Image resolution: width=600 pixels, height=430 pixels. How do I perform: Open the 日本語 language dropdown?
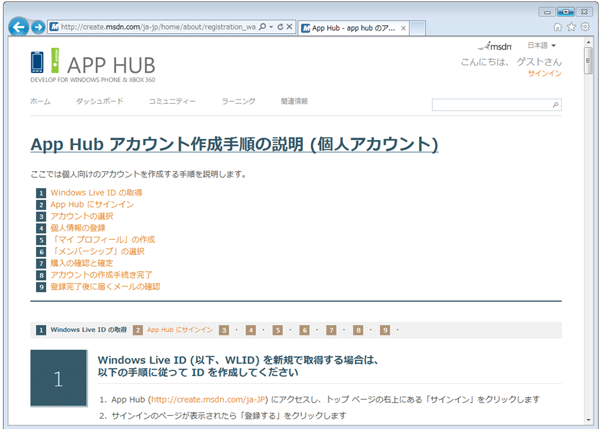point(541,46)
